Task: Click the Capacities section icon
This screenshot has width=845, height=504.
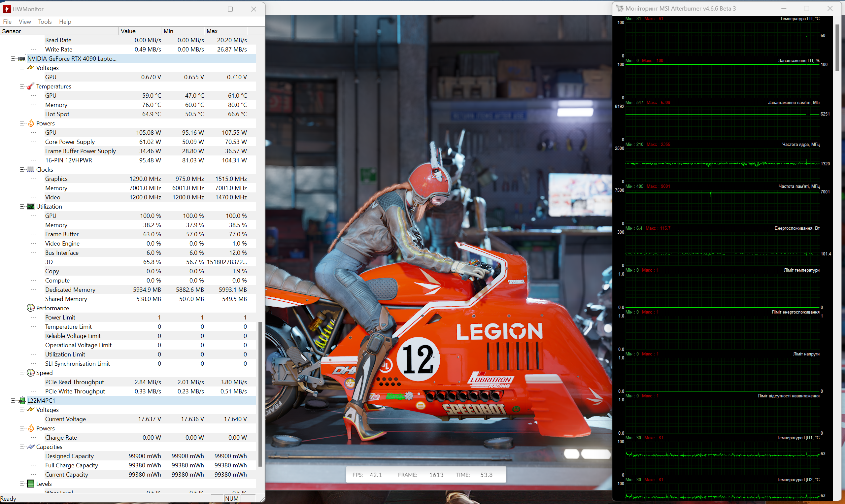Action: (x=31, y=447)
